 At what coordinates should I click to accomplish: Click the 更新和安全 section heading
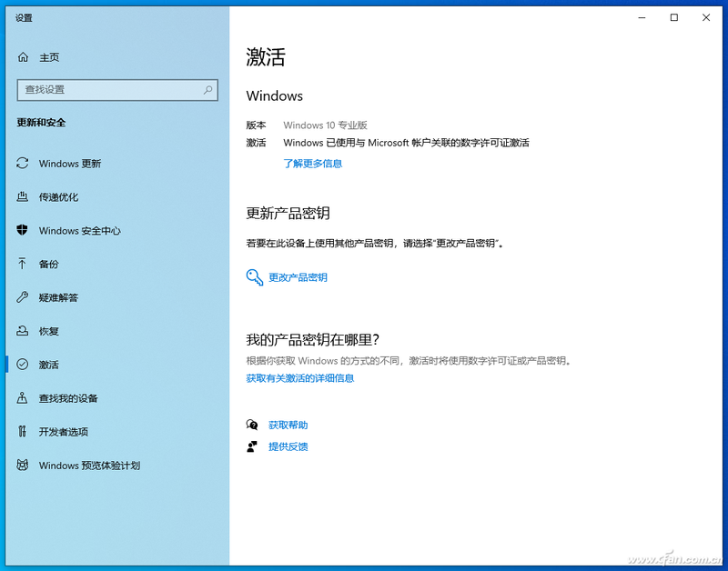[41, 123]
